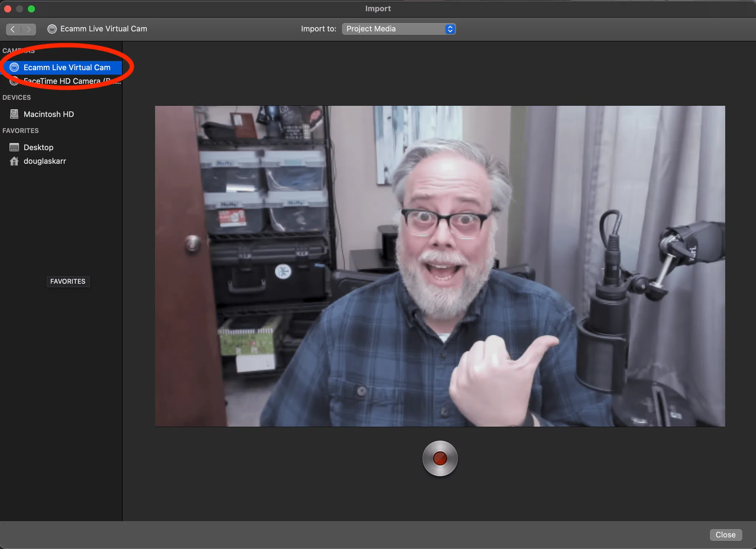This screenshot has height=549, width=756.
Task: Open Desktop in Favorites
Action: coord(38,147)
